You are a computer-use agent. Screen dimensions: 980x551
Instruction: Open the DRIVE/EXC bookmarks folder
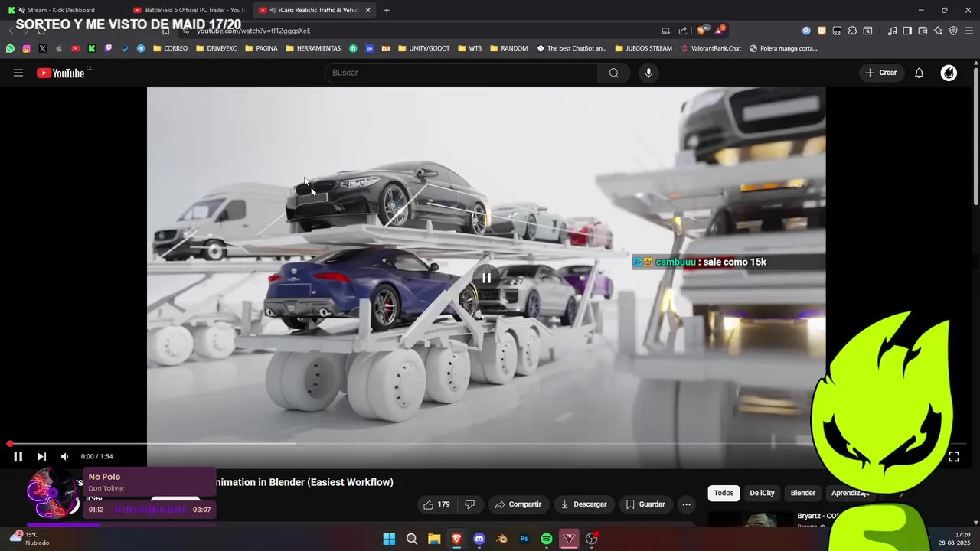point(216,48)
